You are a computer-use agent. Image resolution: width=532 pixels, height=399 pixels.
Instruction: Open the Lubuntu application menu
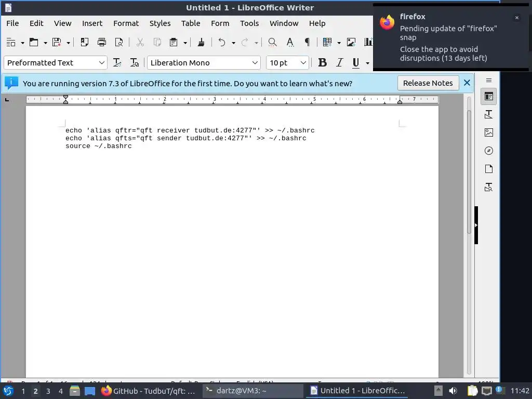tap(8, 391)
